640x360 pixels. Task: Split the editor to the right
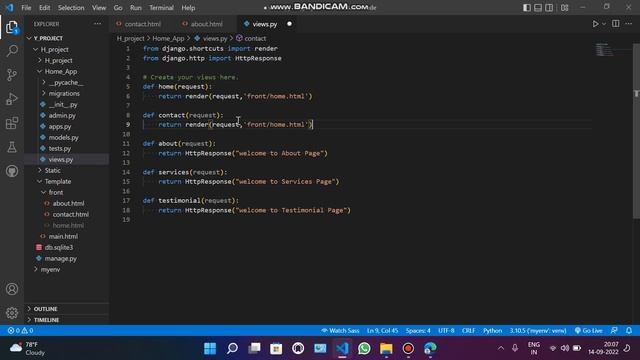click(616, 24)
